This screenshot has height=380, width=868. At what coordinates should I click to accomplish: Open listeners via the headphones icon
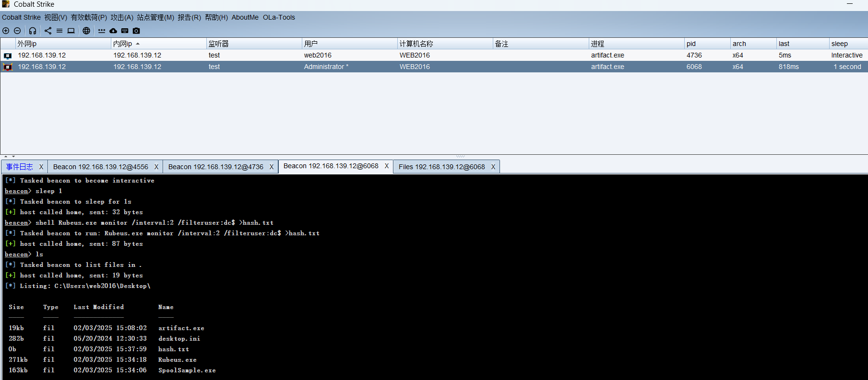click(33, 31)
